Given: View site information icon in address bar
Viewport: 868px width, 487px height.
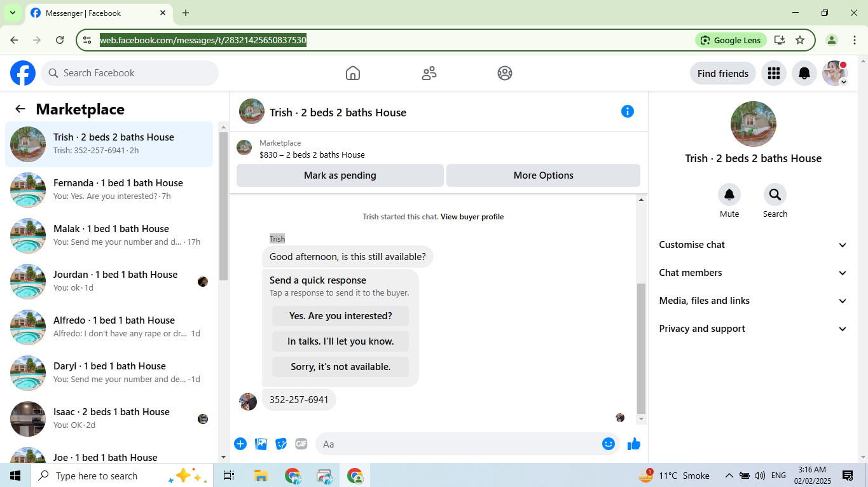Looking at the screenshot, I should [88, 40].
